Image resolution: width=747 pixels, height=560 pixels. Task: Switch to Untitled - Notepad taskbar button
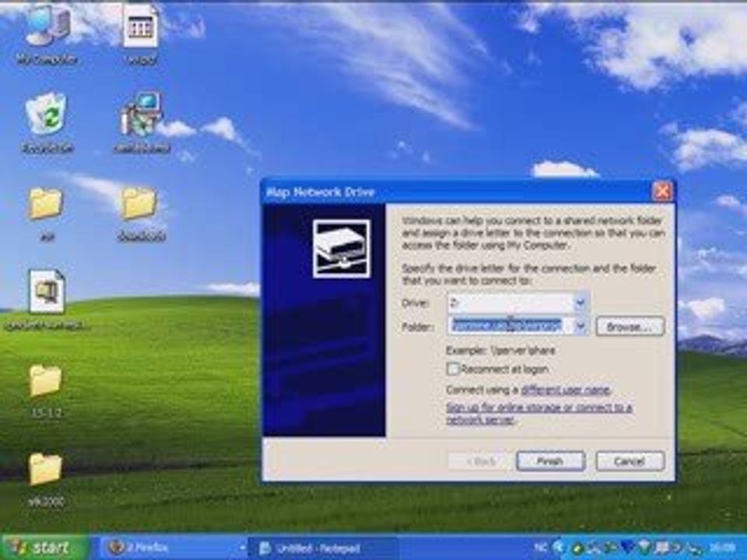pos(323,548)
